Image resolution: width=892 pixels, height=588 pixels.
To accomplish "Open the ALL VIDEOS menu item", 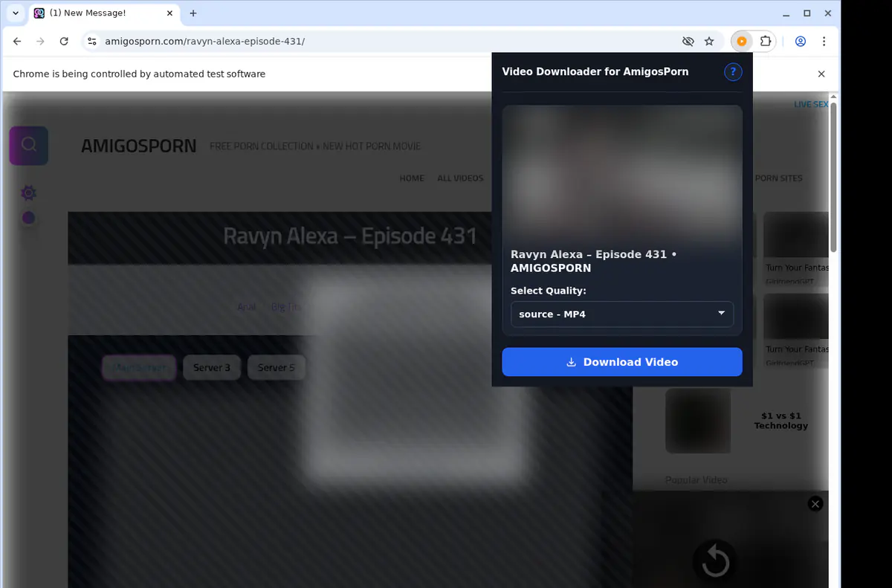I will coord(460,178).
